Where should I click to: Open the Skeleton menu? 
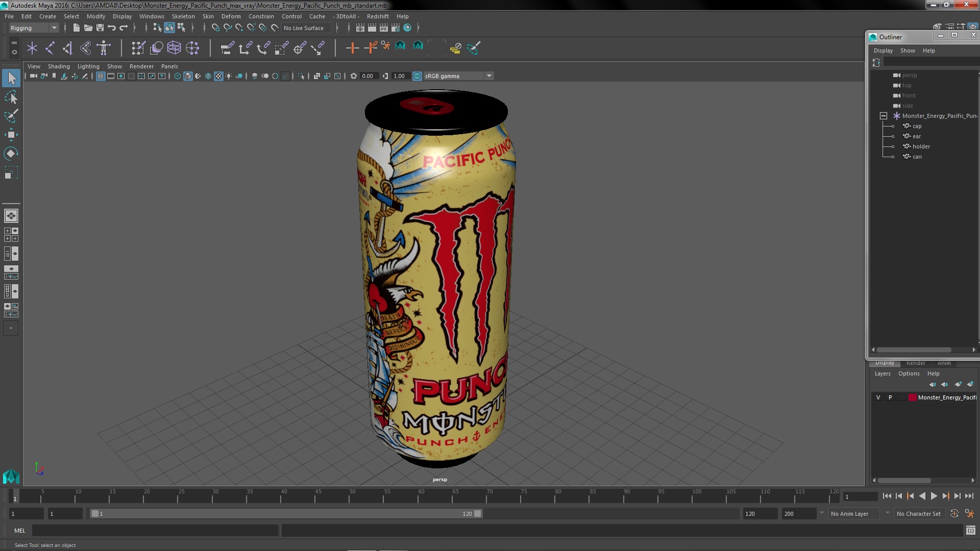pyautogui.click(x=183, y=16)
